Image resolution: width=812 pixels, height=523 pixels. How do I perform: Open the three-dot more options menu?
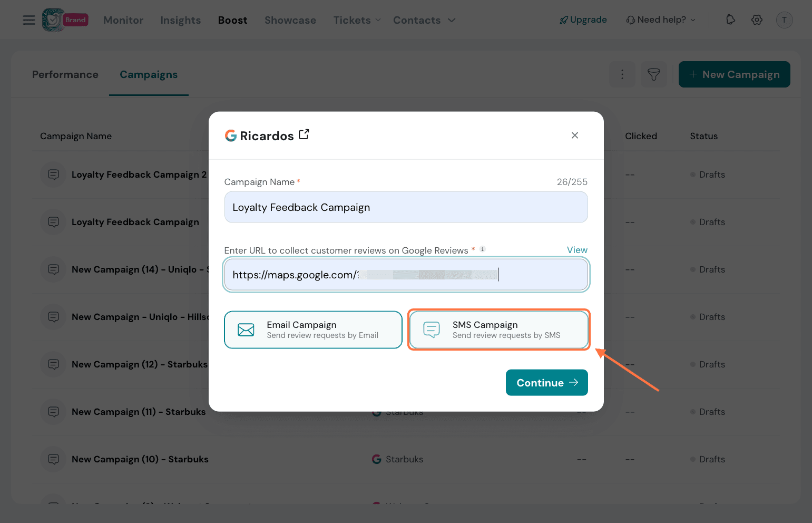pyautogui.click(x=622, y=74)
